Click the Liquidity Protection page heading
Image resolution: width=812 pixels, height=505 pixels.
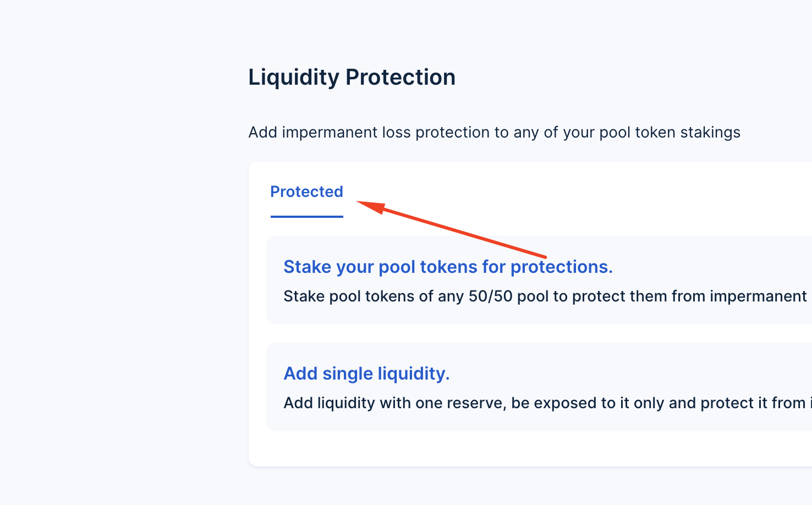(x=352, y=77)
